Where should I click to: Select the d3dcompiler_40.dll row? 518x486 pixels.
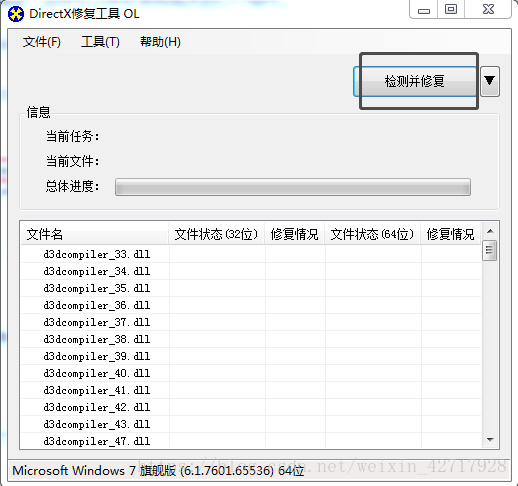tap(251, 373)
